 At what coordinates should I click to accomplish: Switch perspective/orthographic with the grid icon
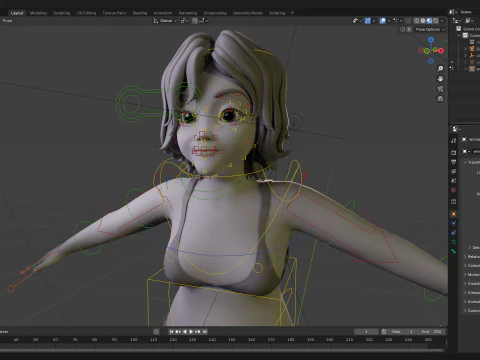click(440, 99)
